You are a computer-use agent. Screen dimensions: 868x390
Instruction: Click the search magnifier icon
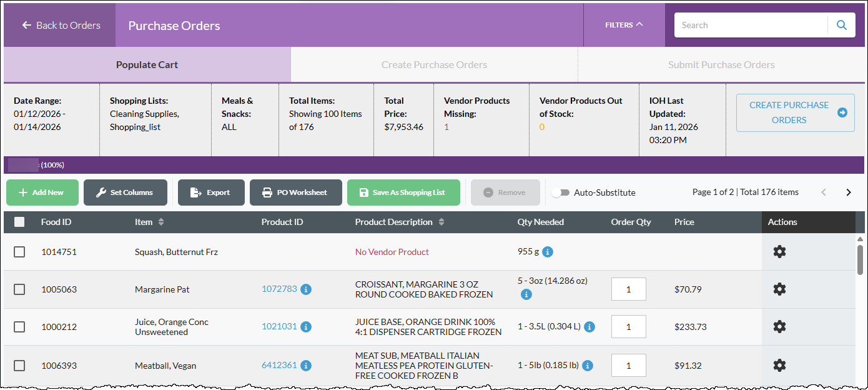pos(842,25)
